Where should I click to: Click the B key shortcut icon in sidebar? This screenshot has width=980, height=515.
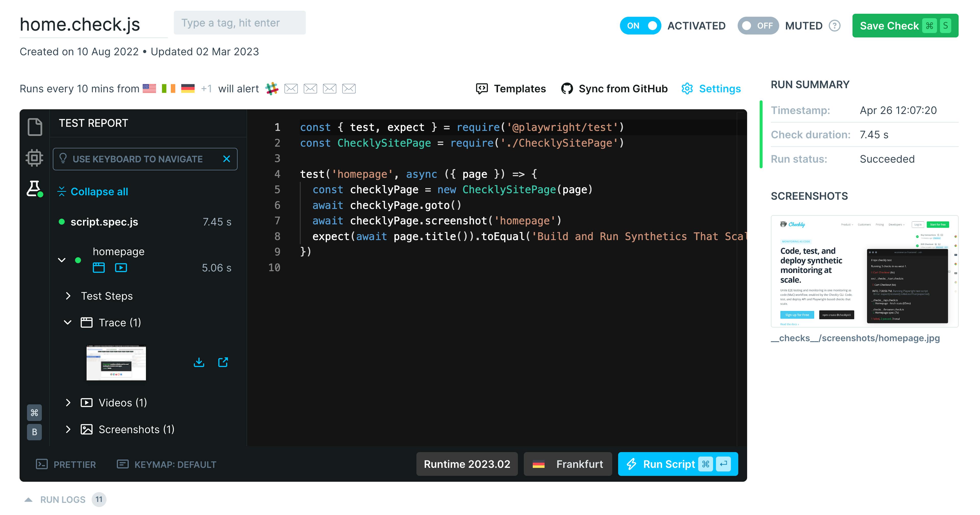34,432
